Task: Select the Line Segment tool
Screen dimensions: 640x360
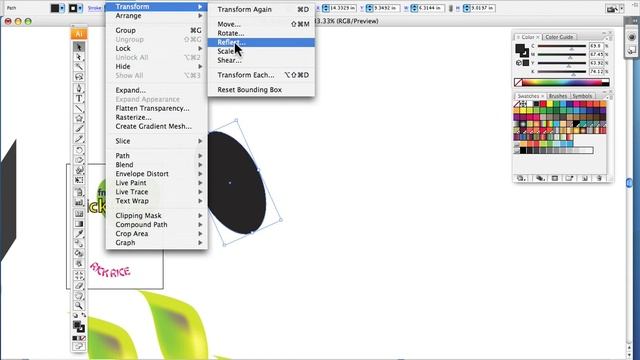Action: (79, 109)
